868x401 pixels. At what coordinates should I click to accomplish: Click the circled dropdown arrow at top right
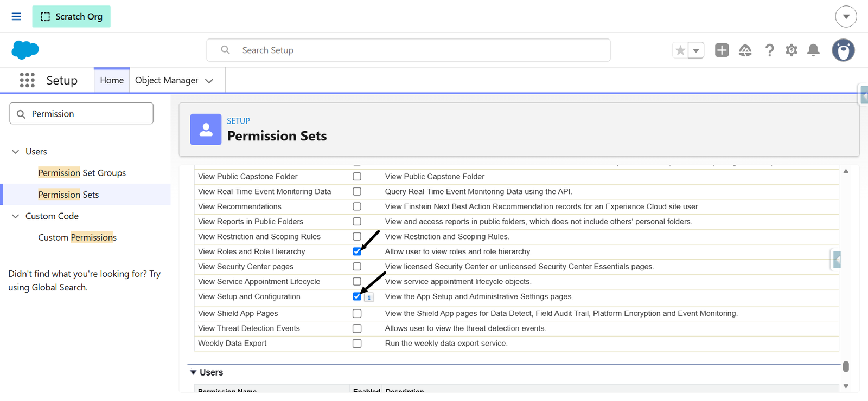pos(846,16)
